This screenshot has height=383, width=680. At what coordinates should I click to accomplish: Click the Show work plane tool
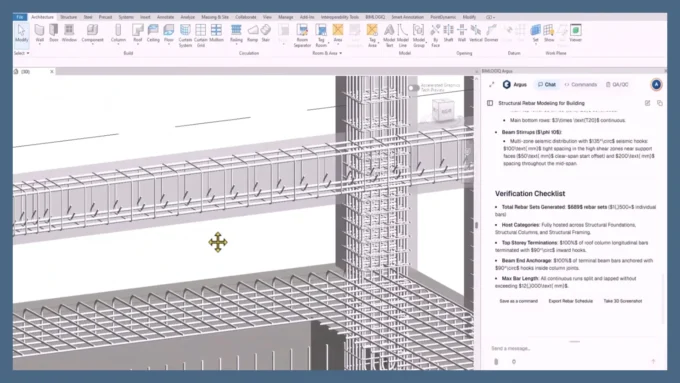pyautogui.click(x=549, y=33)
